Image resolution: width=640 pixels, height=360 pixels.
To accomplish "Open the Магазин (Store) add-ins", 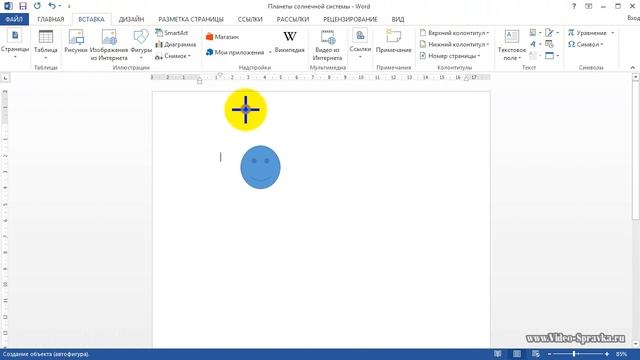I will pyautogui.click(x=222, y=37).
